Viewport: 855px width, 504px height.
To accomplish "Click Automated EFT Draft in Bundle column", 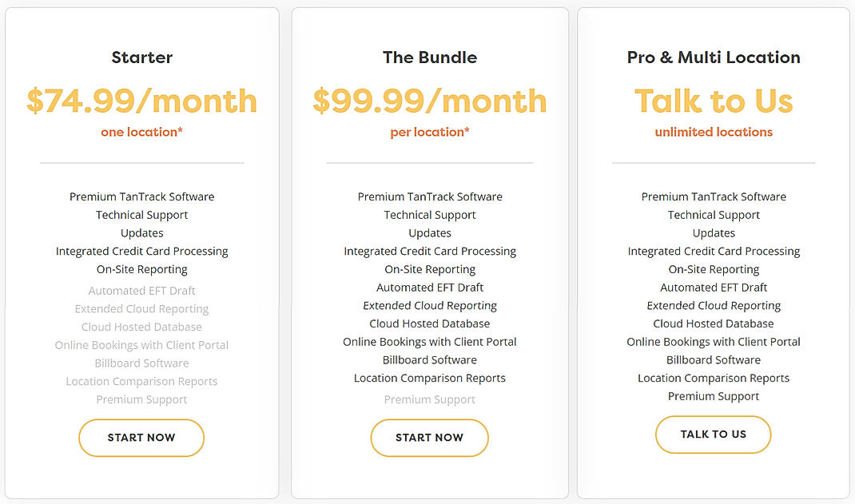I will 429,287.
